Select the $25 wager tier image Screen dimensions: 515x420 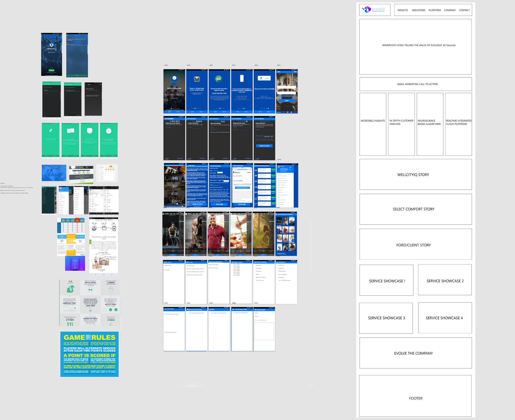click(174, 178)
